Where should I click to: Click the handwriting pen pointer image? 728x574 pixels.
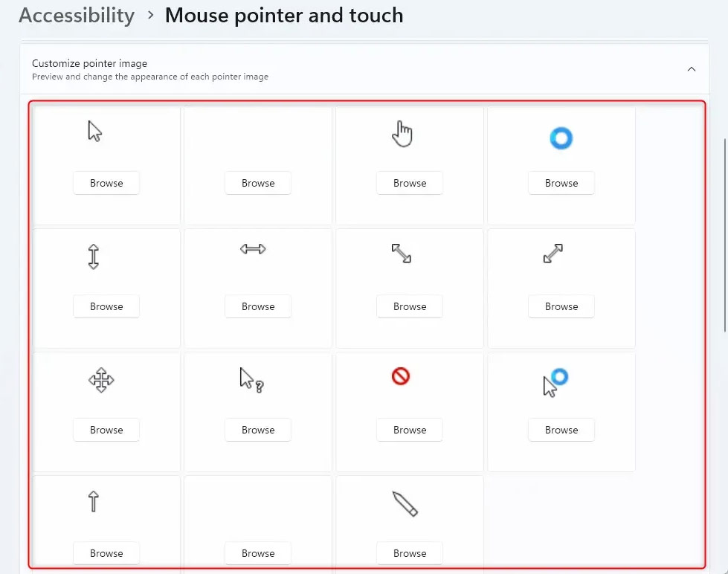pos(405,503)
